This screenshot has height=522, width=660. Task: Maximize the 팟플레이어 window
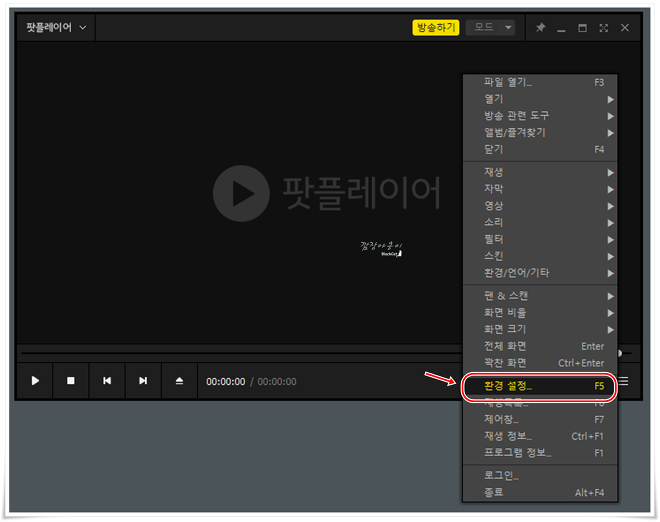click(x=583, y=28)
